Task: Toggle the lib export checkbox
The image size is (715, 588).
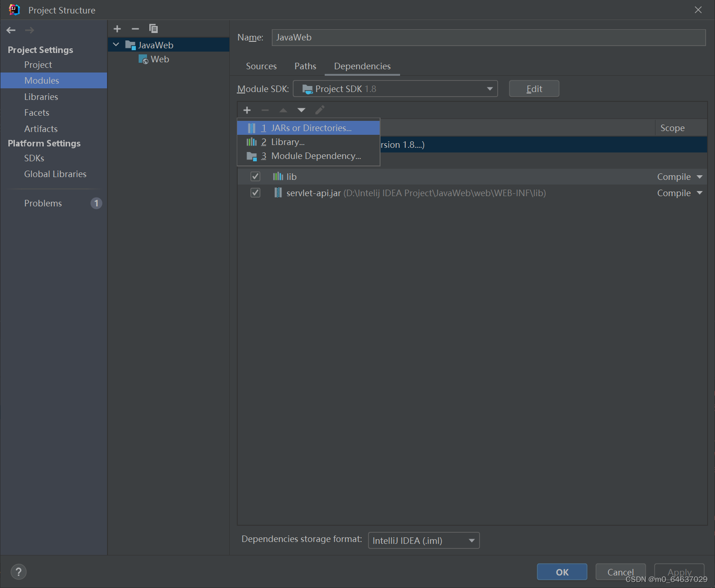Action: (255, 177)
